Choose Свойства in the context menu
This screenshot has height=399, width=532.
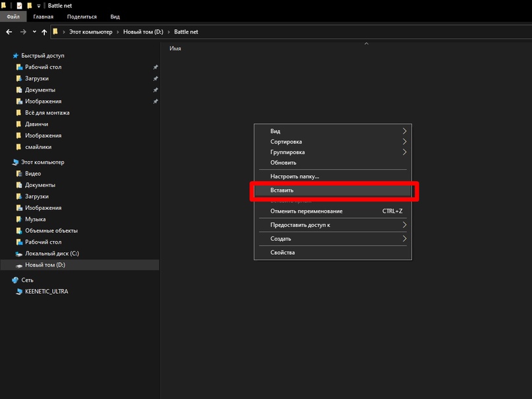(282, 253)
